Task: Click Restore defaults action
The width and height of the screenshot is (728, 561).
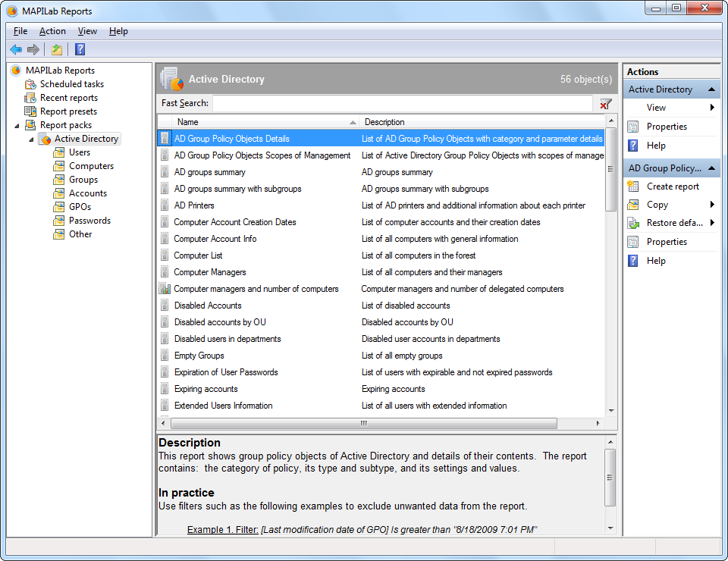Action: click(x=675, y=223)
